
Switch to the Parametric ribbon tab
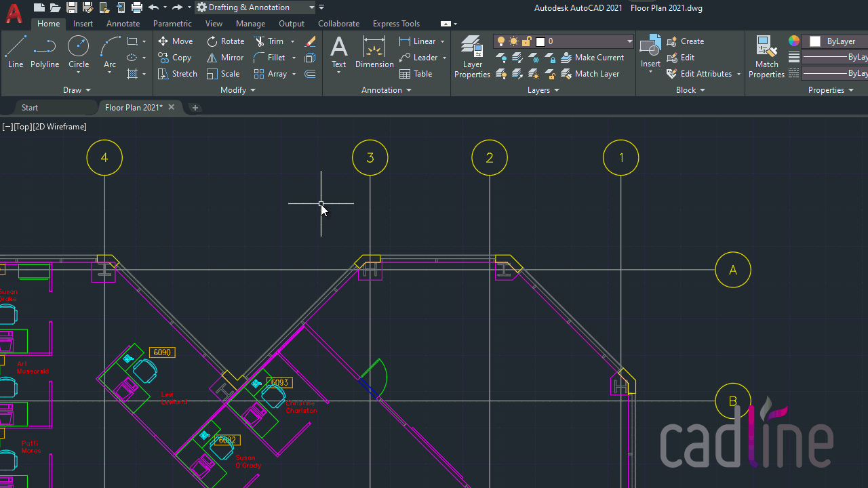click(x=172, y=23)
